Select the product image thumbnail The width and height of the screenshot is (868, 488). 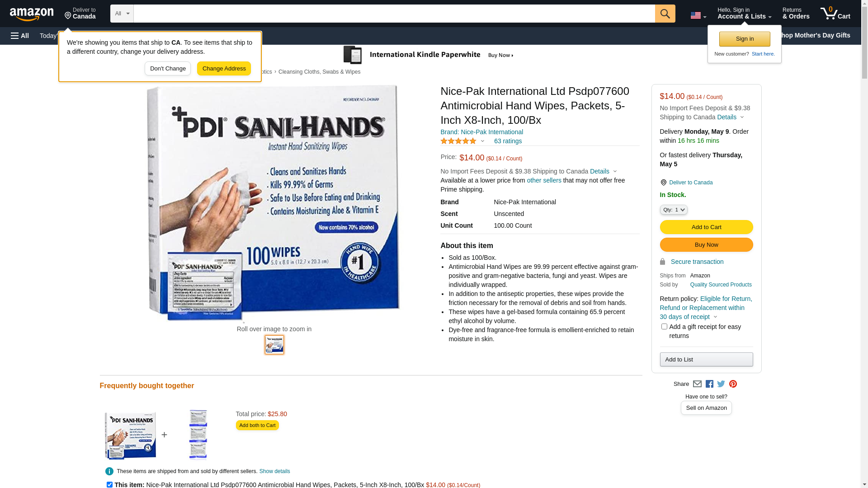point(274,345)
